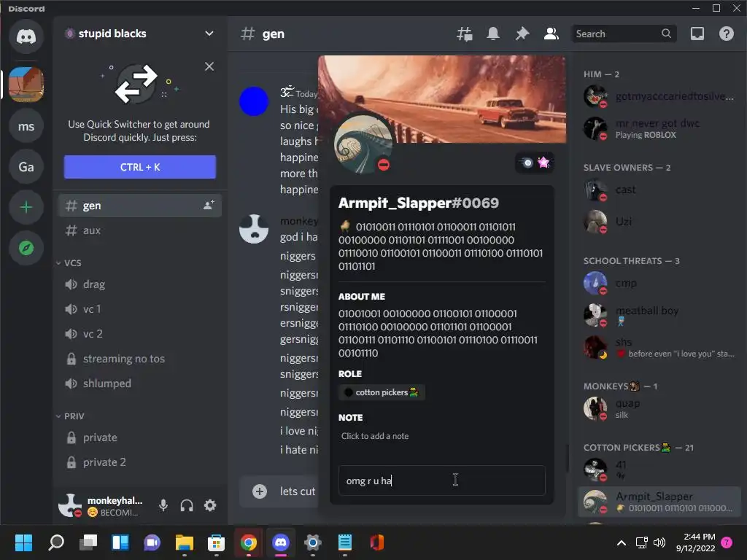Screen dimensions: 747x560
Task: Click profile message box 'omg r u ha'
Action: point(441,481)
